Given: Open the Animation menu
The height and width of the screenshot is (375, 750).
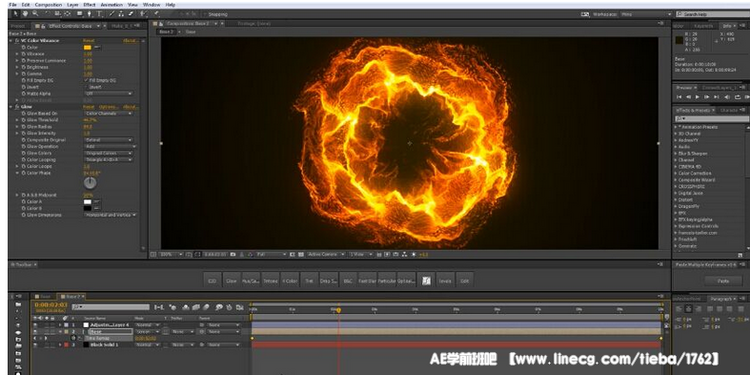Looking at the screenshot, I should [x=111, y=4].
